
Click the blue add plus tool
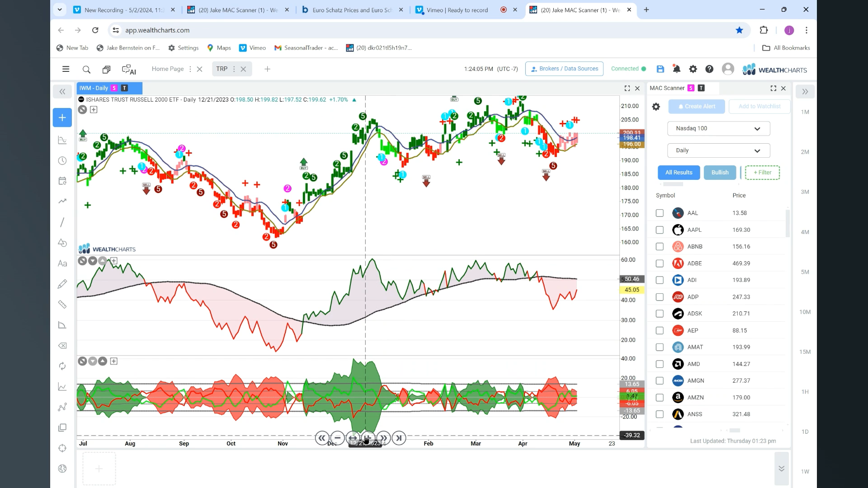tap(62, 117)
